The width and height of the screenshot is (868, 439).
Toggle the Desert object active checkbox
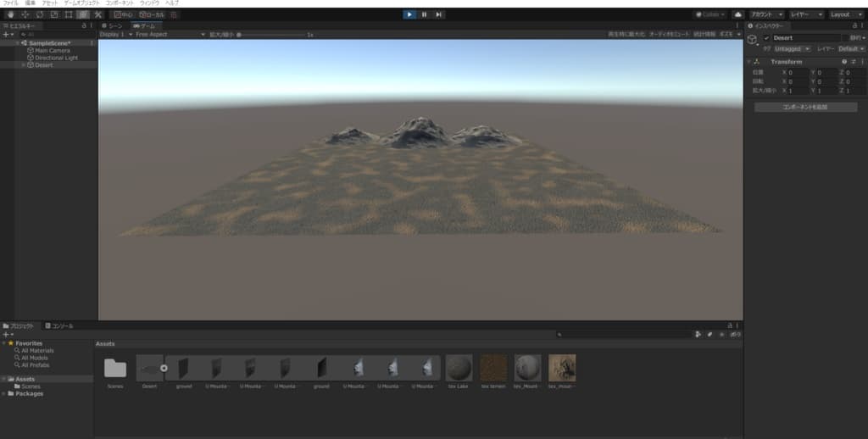(x=767, y=38)
